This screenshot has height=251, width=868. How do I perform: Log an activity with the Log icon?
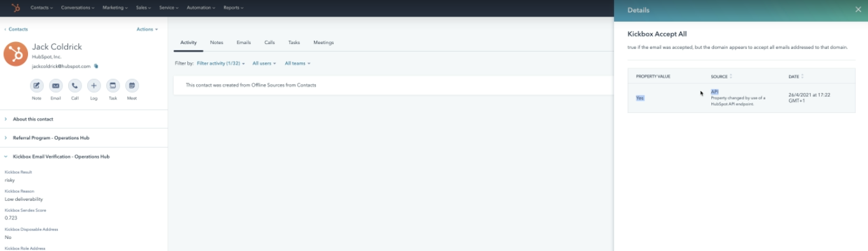(94, 85)
